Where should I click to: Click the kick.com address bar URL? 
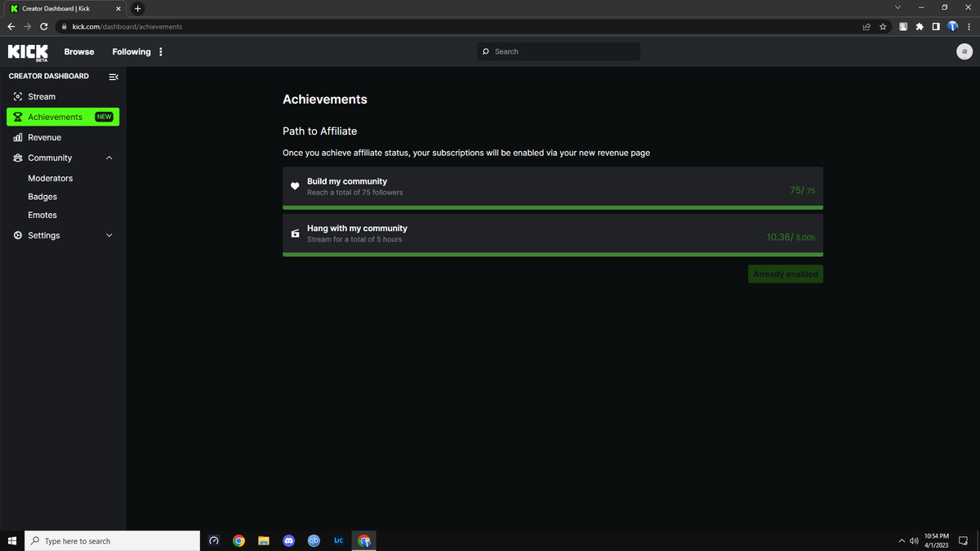pyautogui.click(x=127, y=27)
